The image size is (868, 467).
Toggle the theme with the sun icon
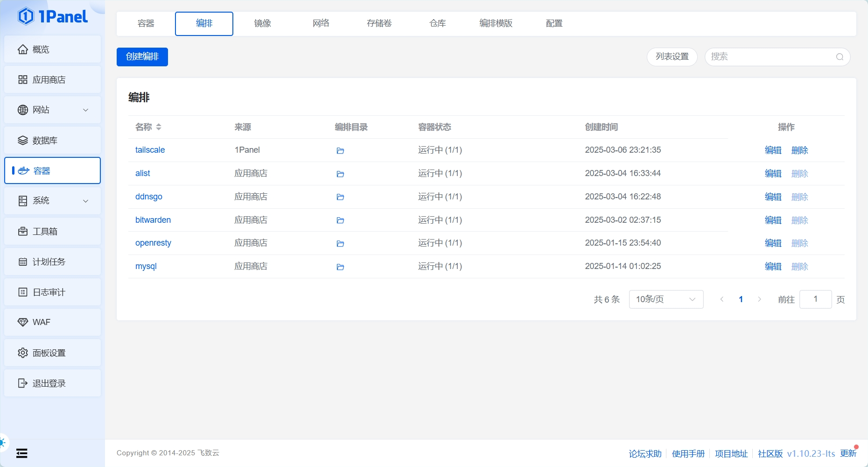click(x=2, y=442)
